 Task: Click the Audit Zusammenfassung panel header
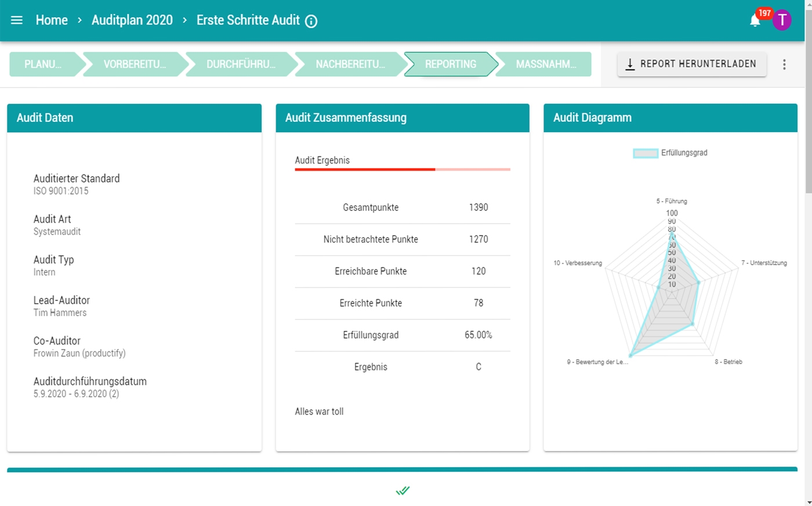tap(403, 118)
